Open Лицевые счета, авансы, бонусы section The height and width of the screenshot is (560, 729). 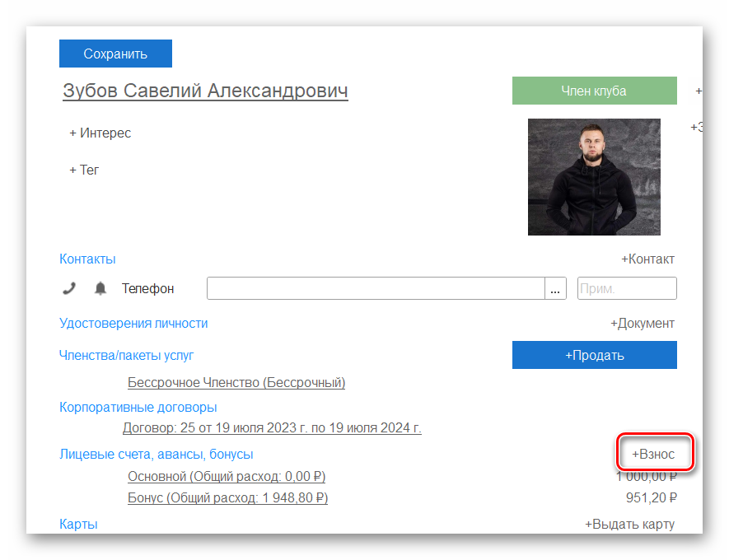click(x=157, y=454)
